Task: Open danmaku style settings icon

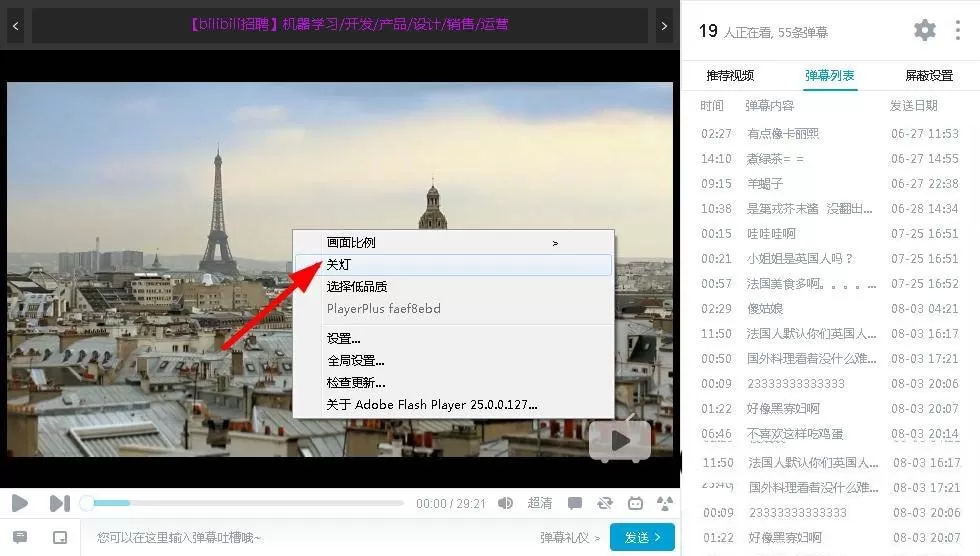Action: [x=20, y=537]
